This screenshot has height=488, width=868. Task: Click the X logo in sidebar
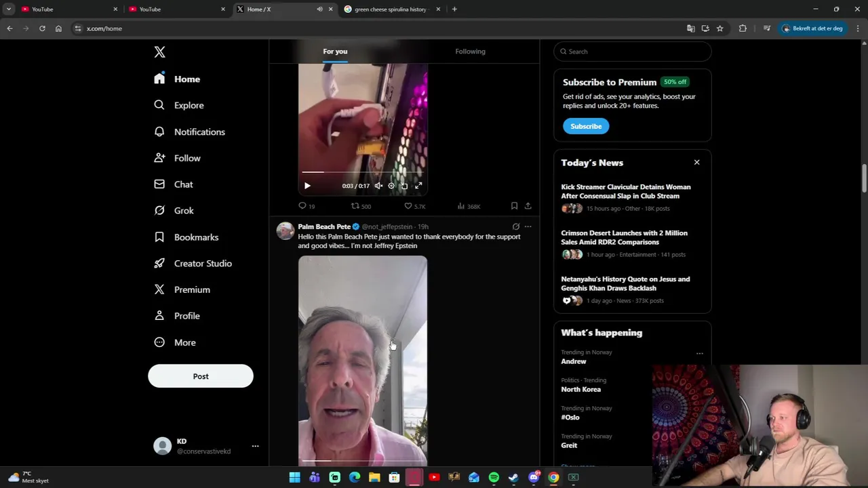(159, 52)
